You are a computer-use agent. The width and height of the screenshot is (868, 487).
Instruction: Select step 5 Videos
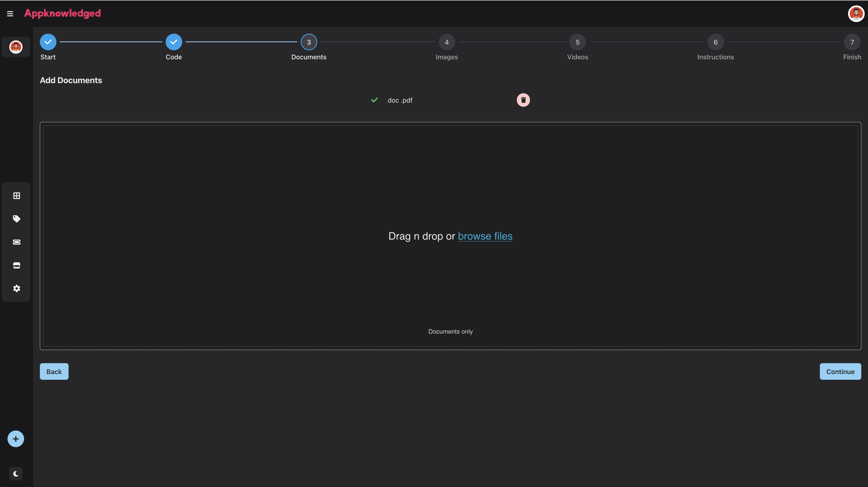pos(577,42)
